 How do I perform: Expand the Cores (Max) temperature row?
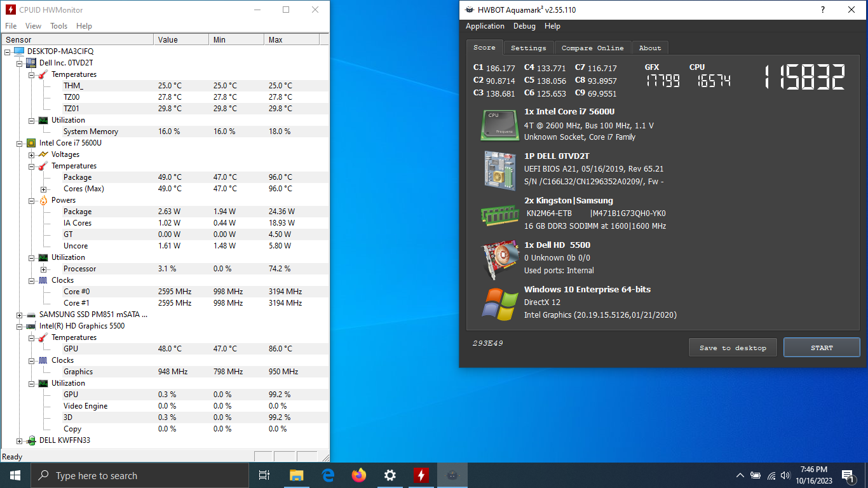pos(43,189)
